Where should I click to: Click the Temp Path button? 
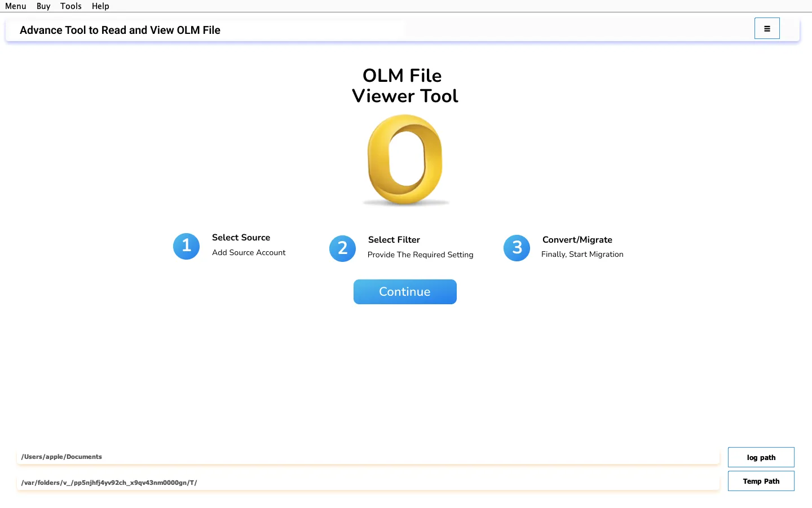(761, 481)
